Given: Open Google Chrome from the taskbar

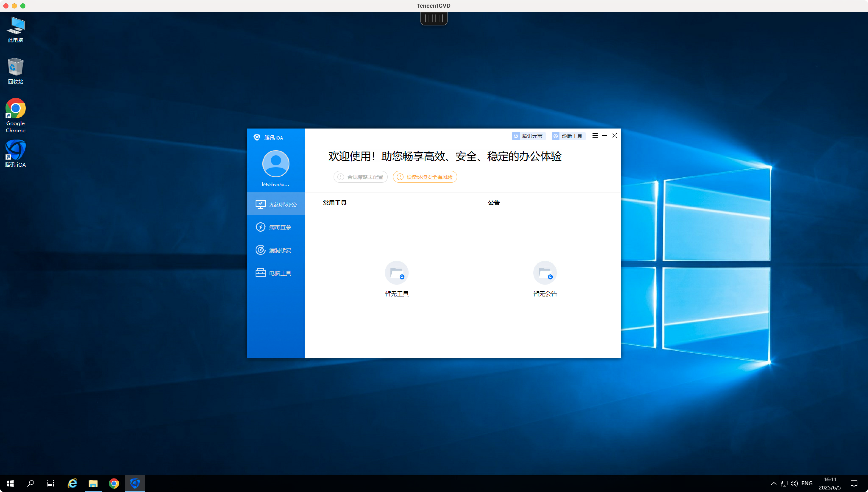Looking at the screenshot, I should 114,484.
